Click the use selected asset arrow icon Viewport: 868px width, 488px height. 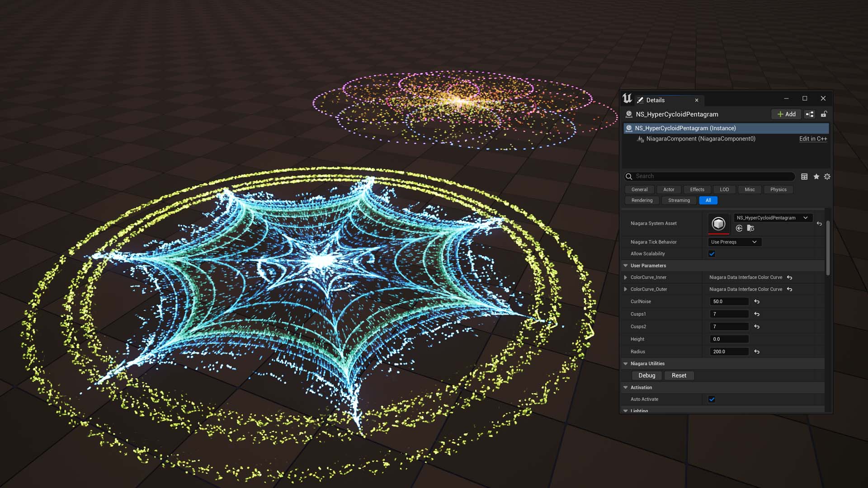(739, 229)
